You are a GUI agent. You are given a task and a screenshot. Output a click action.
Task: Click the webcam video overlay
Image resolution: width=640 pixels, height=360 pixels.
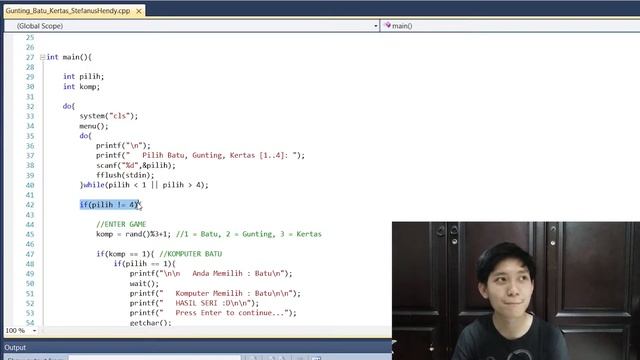[x=516, y=291]
